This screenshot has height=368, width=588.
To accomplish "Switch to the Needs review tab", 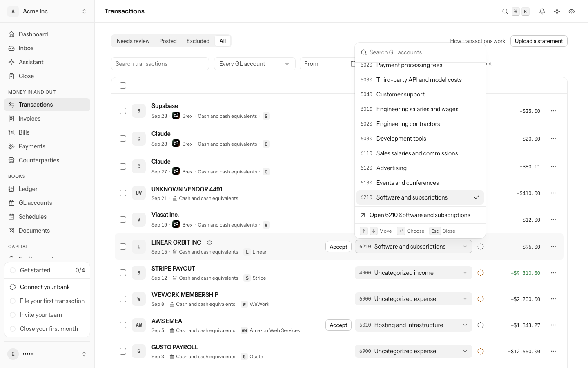I will (x=133, y=41).
